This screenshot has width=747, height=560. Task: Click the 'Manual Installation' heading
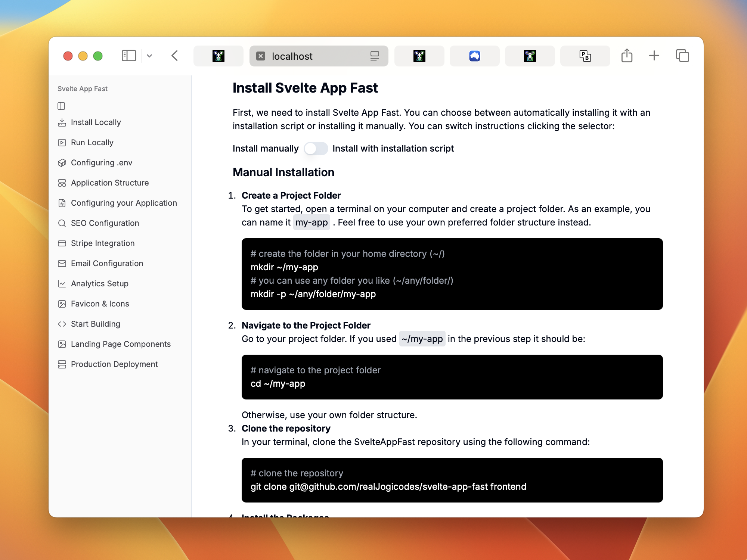pos(283,172)
